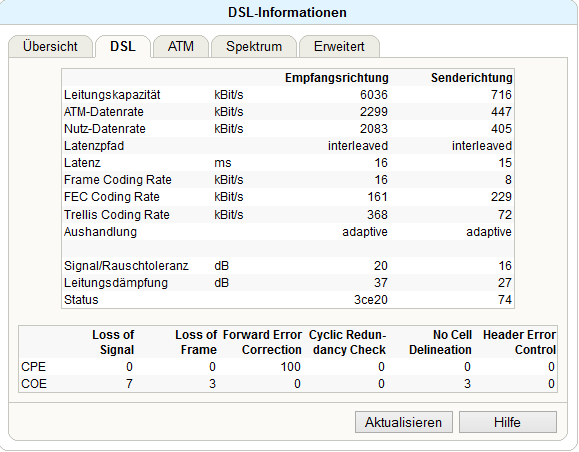The height and width of the screenshot is (452, 579).
Task: Click the Empfangsrichtung column header
Action: 337,78
